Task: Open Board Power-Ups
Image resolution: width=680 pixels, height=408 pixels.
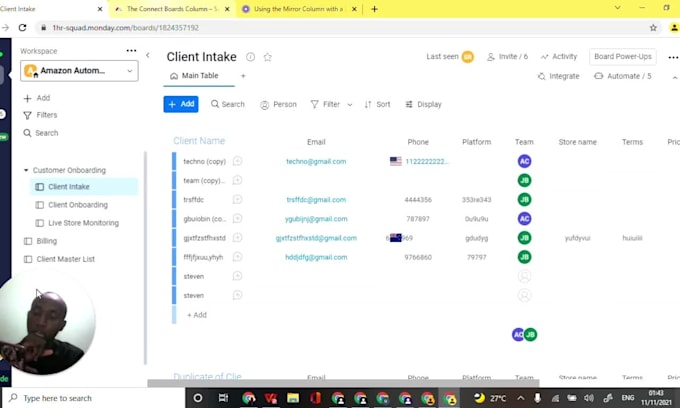Action: pyautogui.click(x=623, y=56)
